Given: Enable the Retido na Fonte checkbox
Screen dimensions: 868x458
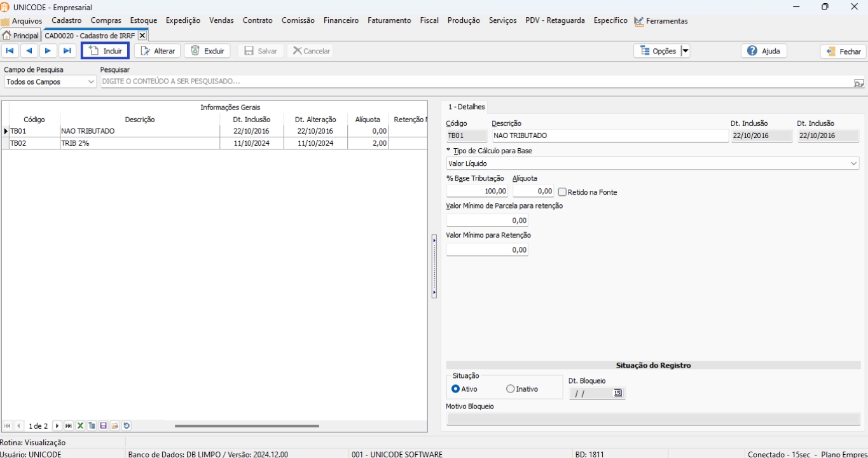Looking at the screenshot, I should 562,192.
